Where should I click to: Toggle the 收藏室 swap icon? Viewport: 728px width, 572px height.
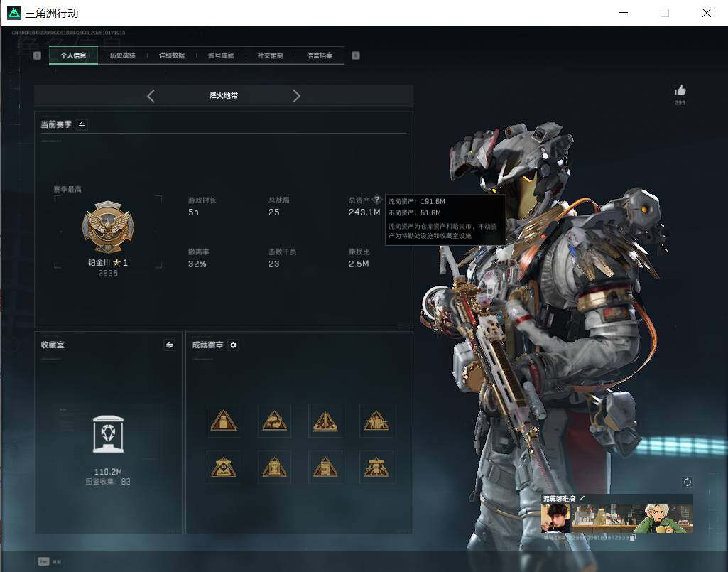(x=170, y=345)
